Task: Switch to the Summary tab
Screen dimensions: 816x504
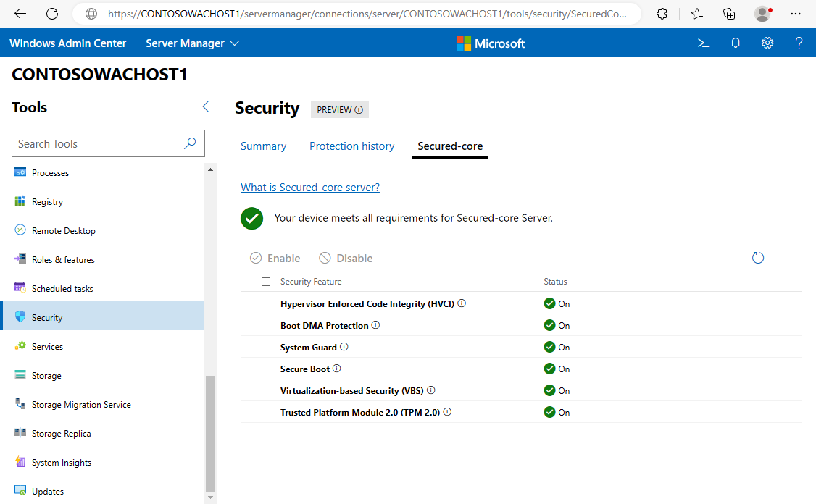Action: click(x=263, y=146)
